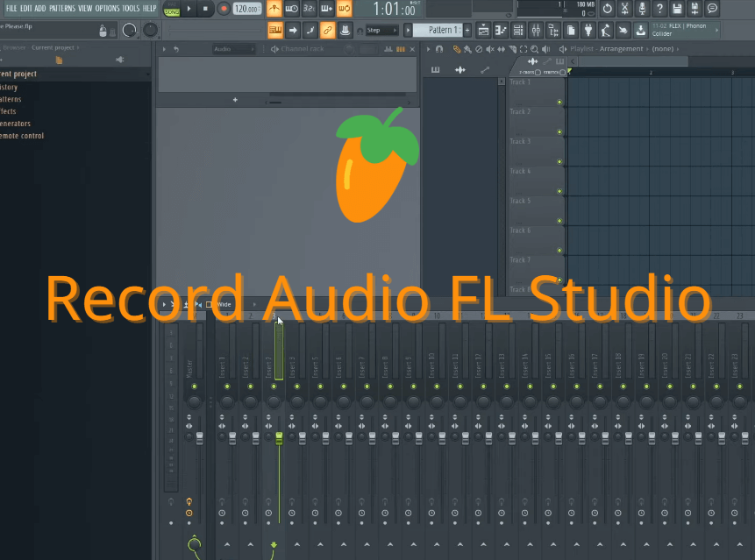
Task: Open Channel rack options menu arrow
Action: point(164,49)
